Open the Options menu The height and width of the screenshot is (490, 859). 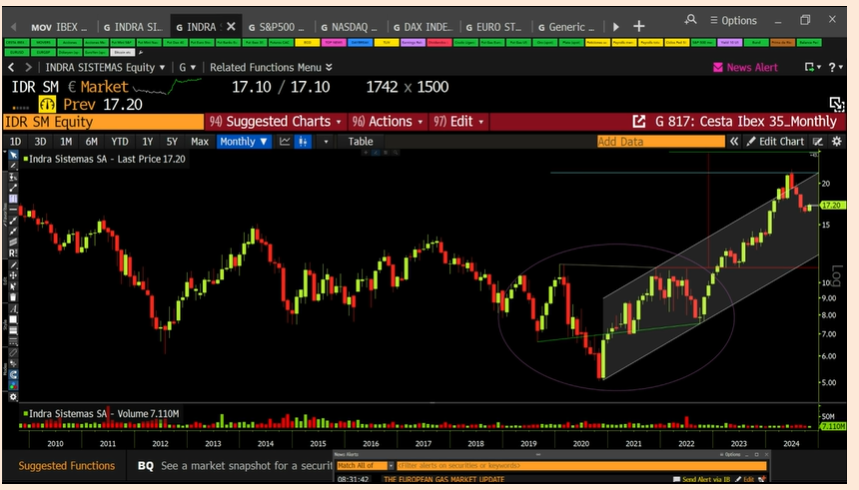734,20
